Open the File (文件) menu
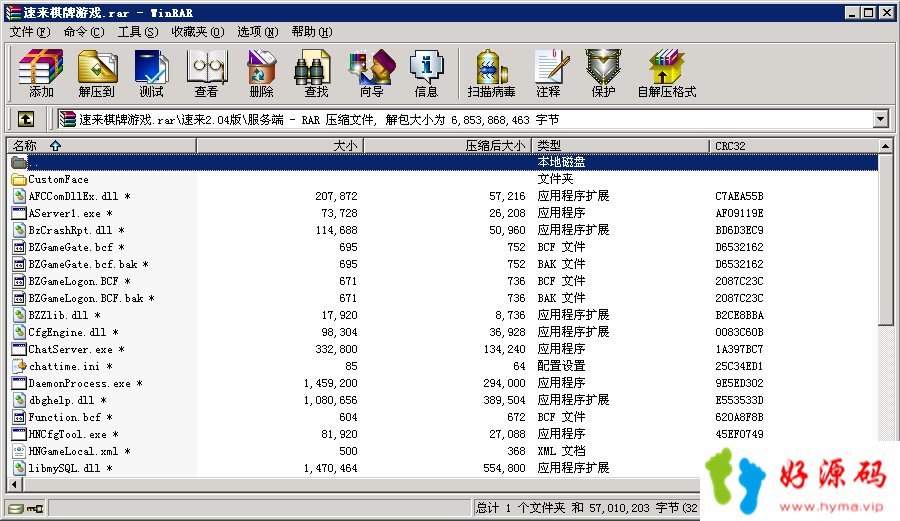The image size is (900, 521). pyautogui.click(x=30, y=32)
